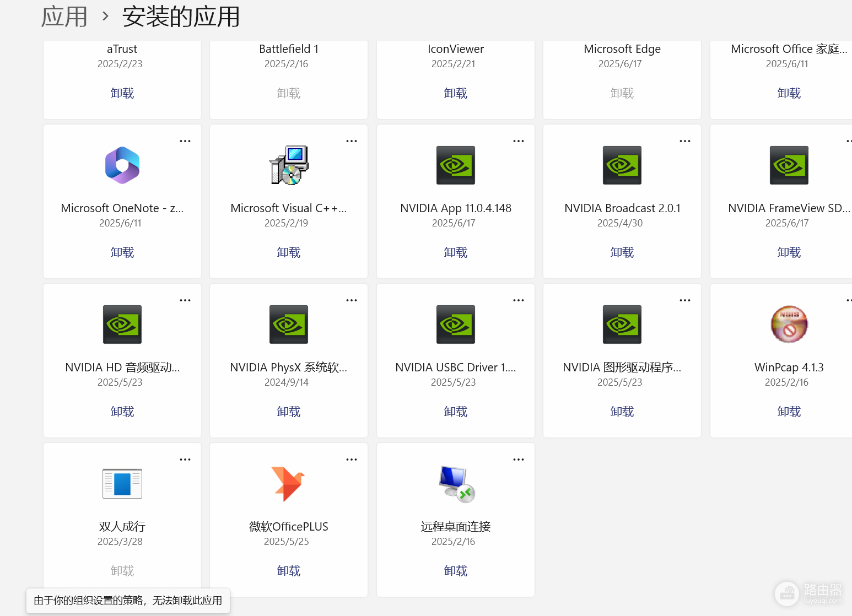This screenshot has height=616, width=852.
Task: Click the 安装的应用 page title
Action: [x=181, y=17]
